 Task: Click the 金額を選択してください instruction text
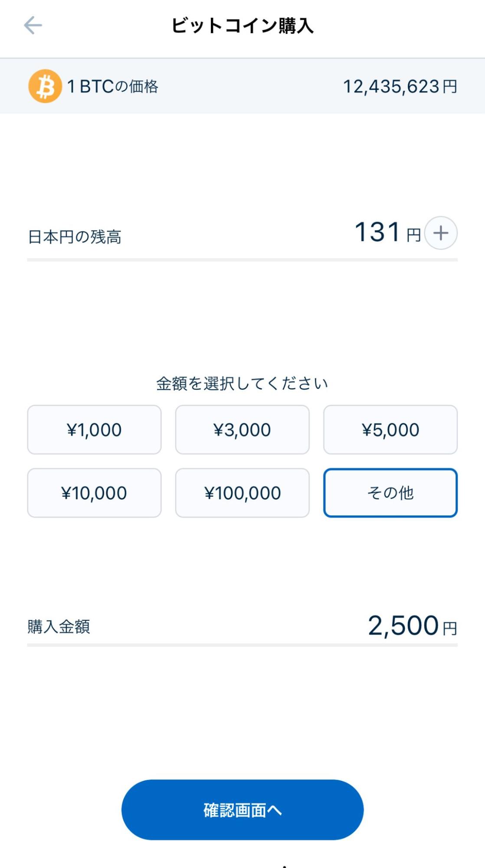242,383
